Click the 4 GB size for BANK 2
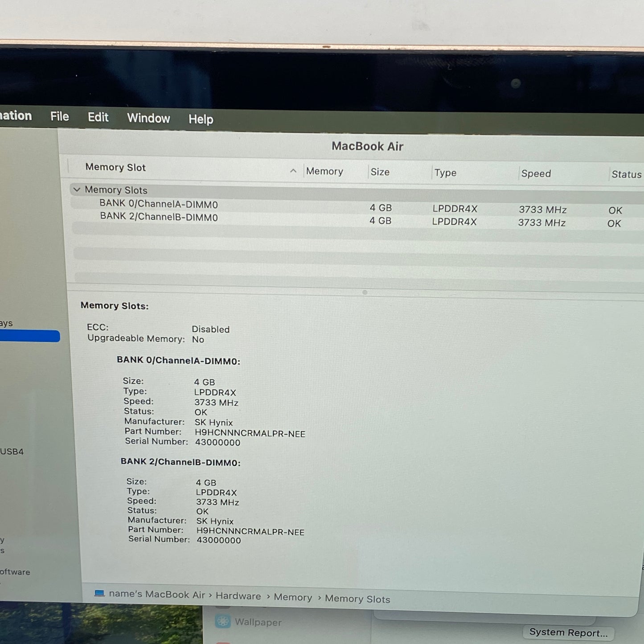 tap(380, 221)
